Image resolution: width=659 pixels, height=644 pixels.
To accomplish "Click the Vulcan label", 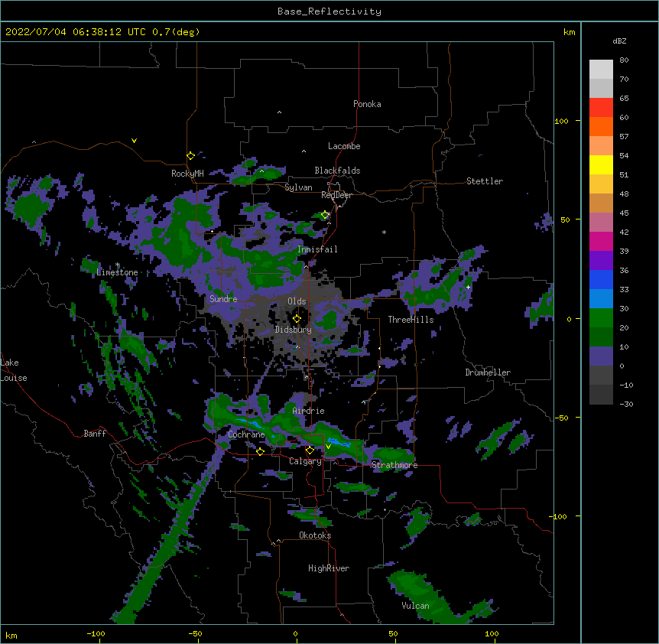I will (x=415, y=606).
